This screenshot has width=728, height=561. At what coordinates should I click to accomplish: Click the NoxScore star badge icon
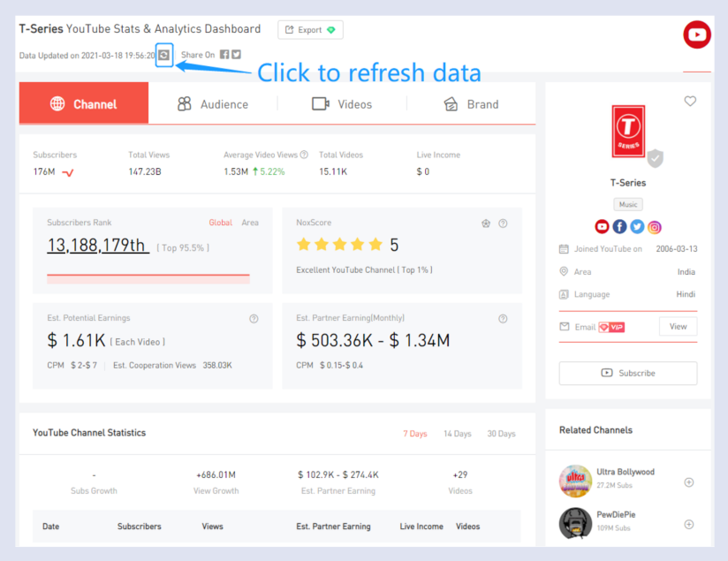(x=486, y=224)
